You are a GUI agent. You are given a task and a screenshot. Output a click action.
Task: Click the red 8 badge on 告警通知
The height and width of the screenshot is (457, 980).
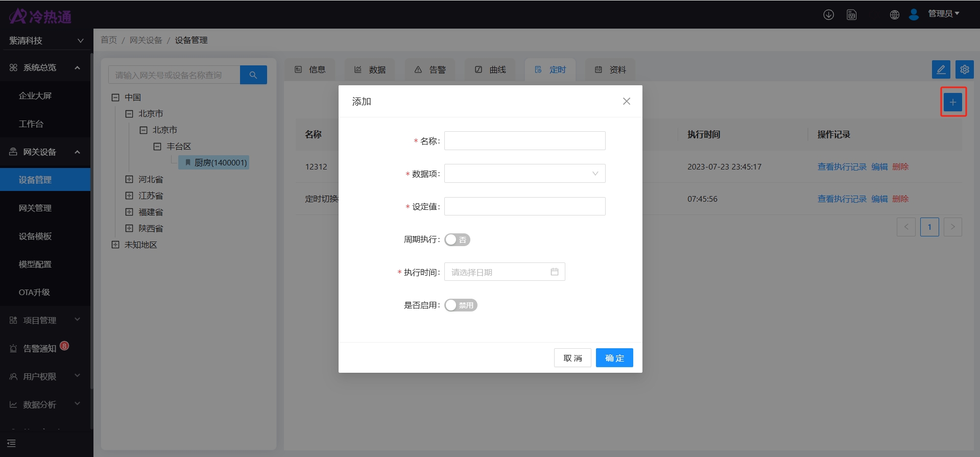point(64,346)
